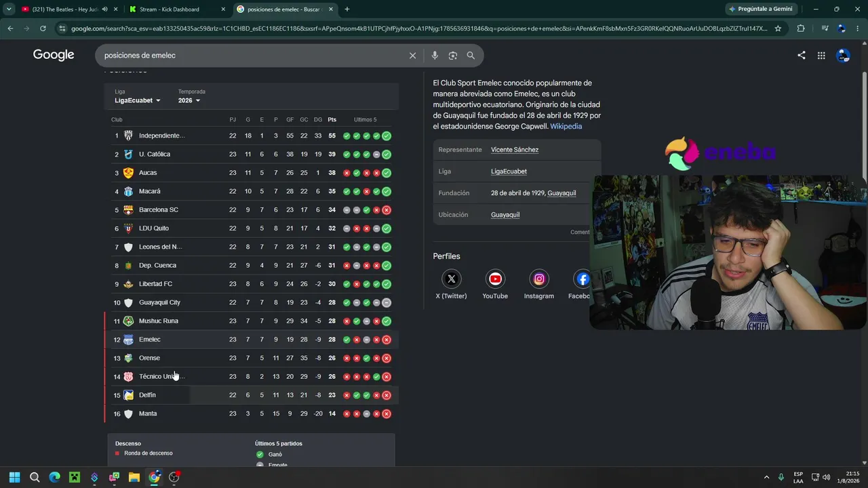Click the Orense team name

tap(150, 358)
